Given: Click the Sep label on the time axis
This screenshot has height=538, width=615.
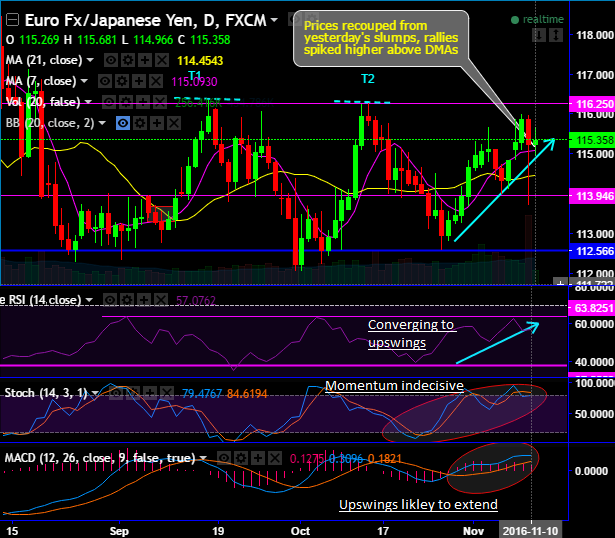Looking at the screenshot, I should coord(119,531).
